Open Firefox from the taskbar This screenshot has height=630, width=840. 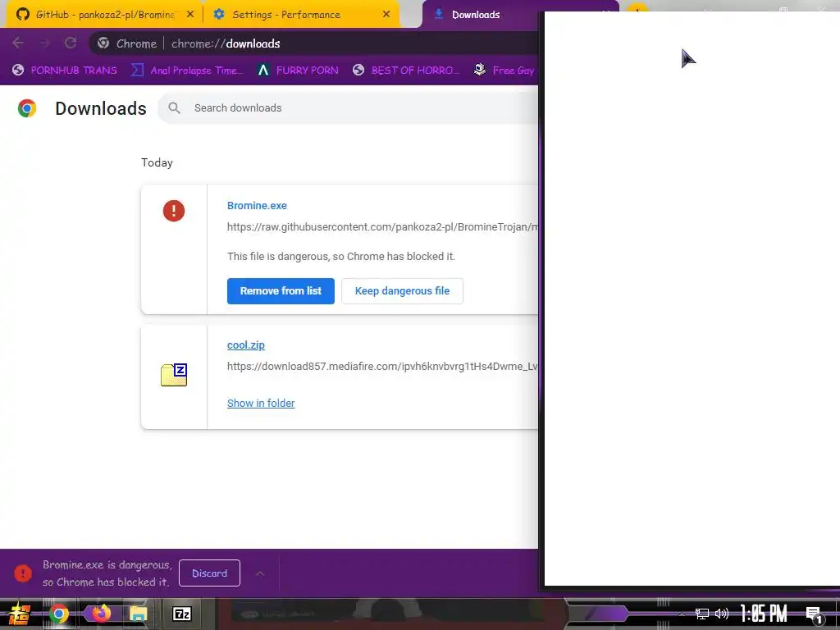100,614
